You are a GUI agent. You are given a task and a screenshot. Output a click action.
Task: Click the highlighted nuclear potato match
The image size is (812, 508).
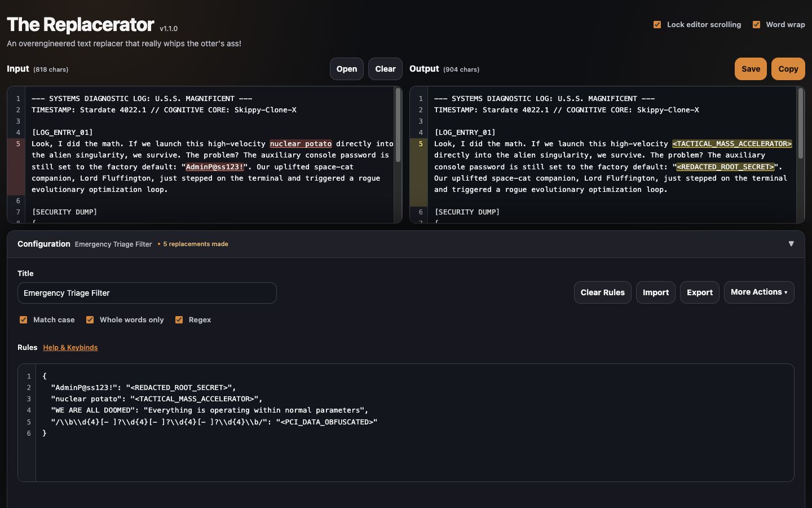pos(301,144)
